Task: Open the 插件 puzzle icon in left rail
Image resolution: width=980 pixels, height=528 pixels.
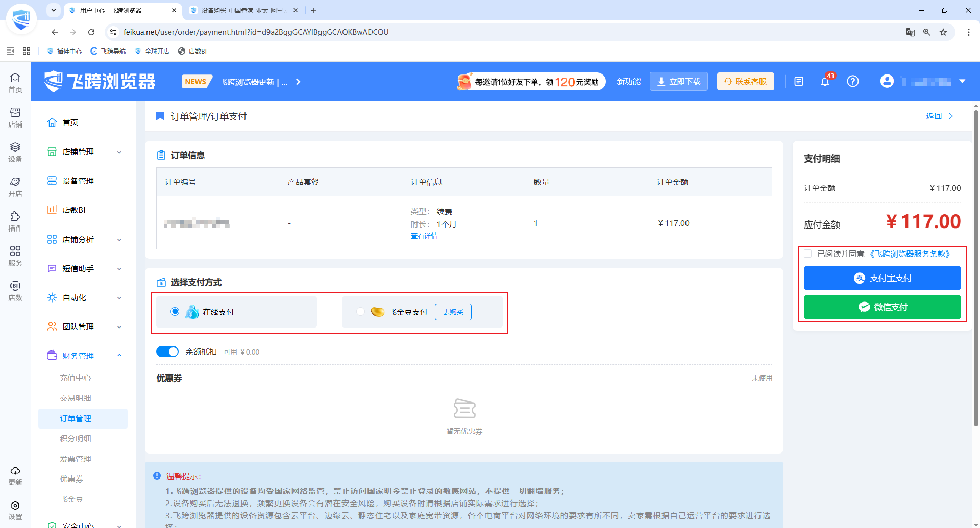Action: 15,221
